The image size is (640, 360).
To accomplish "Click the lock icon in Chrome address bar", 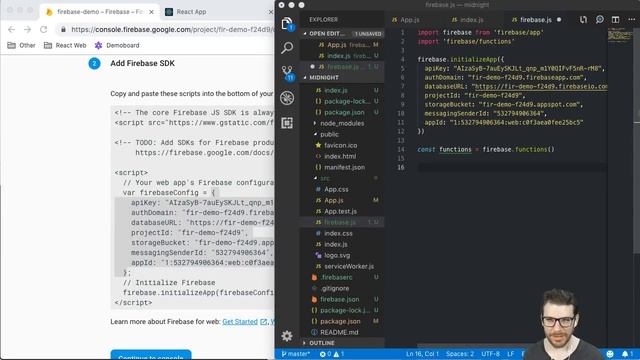I will tap(63, 29).
